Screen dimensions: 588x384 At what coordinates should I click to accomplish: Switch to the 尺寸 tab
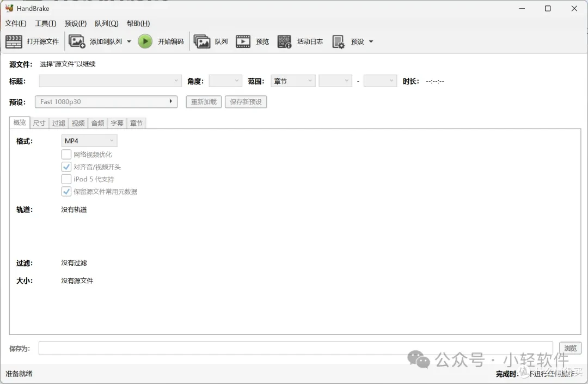tap(39, 123)
